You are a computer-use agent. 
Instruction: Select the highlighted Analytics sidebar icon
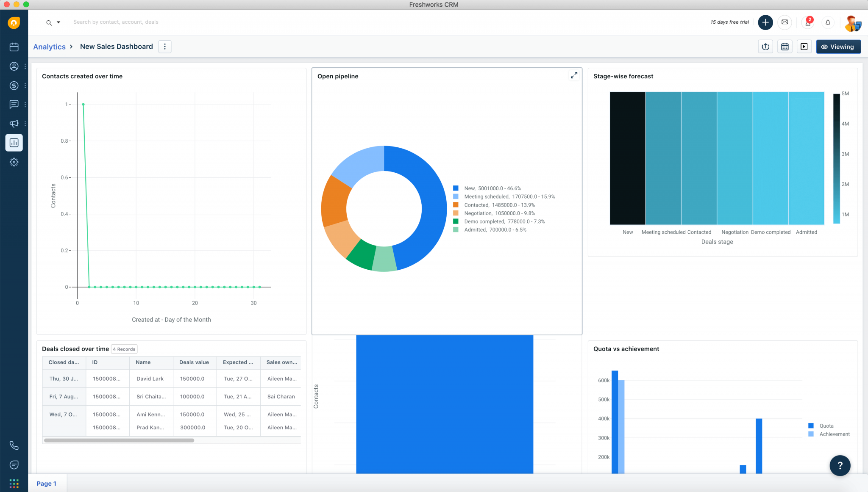point(14,143)
